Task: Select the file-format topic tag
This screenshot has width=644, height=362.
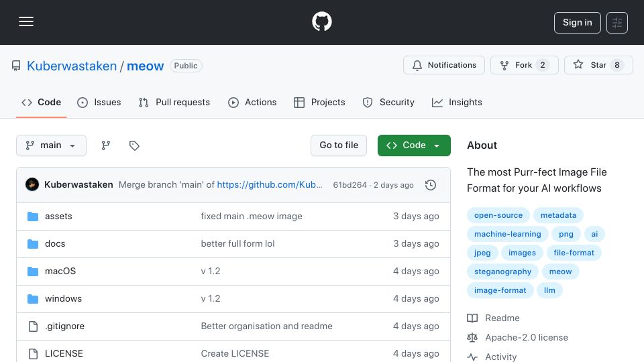Action: (574, 253)
